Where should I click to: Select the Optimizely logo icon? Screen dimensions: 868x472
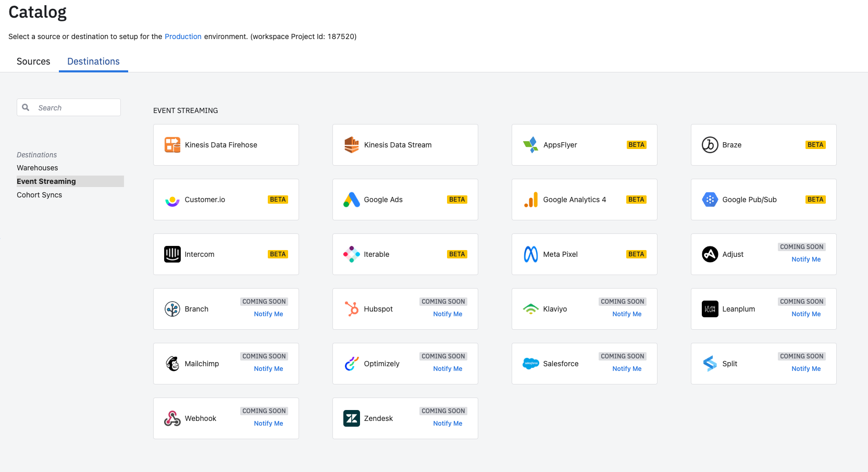[x=352, y=364]
